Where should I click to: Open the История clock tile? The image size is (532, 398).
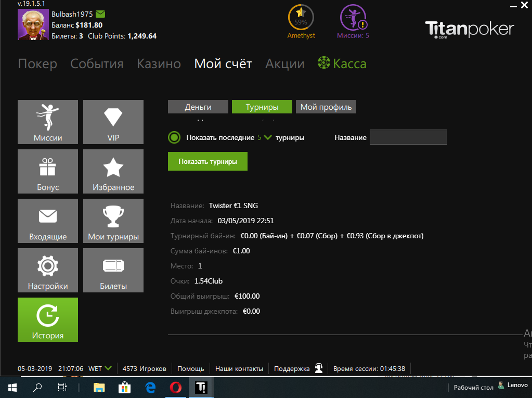click(48, 319)
